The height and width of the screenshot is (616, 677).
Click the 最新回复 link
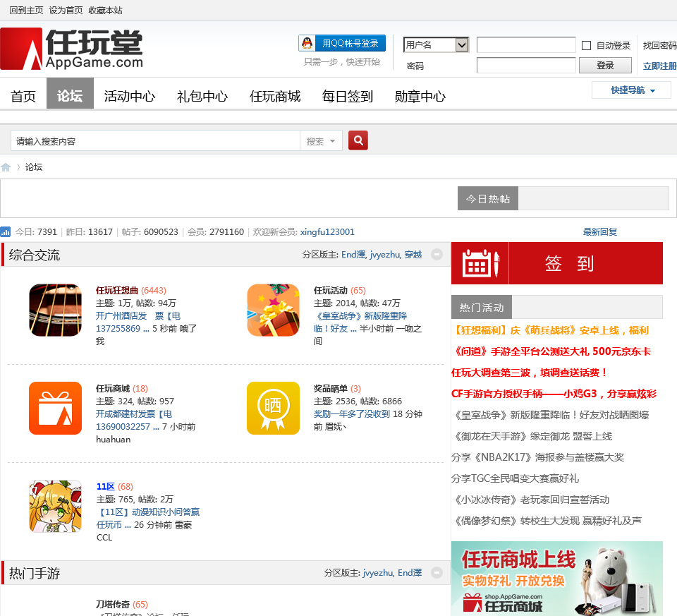(599, 232)
